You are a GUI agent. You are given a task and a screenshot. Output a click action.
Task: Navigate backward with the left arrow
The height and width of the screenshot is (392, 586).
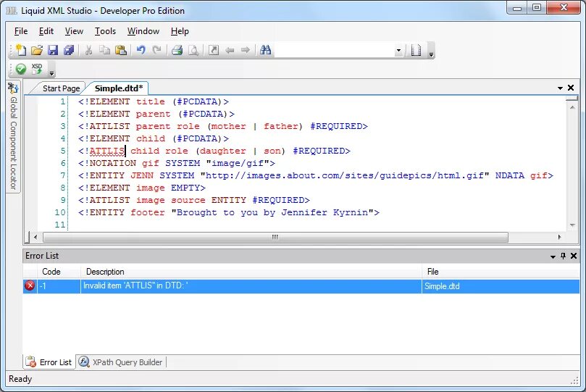pos(230,50)
